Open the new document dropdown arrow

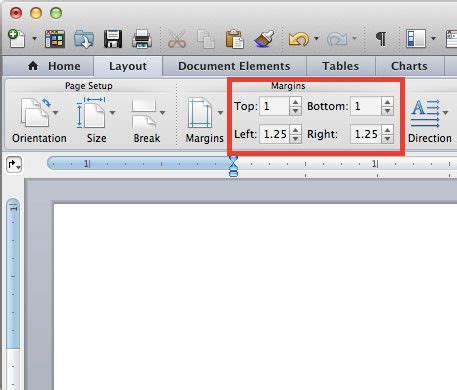tap(34, 39)
